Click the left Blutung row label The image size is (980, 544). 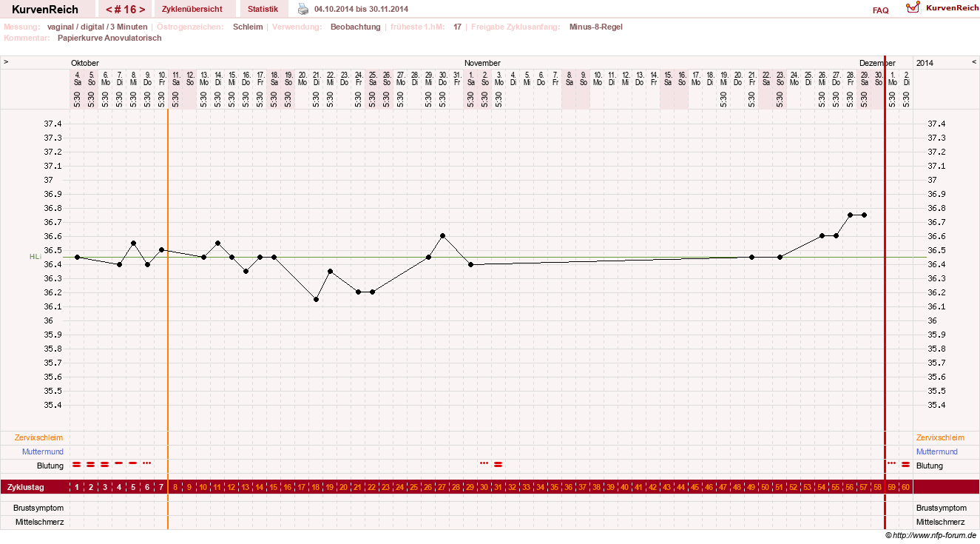pyautogui.click(x=50, y=466)
